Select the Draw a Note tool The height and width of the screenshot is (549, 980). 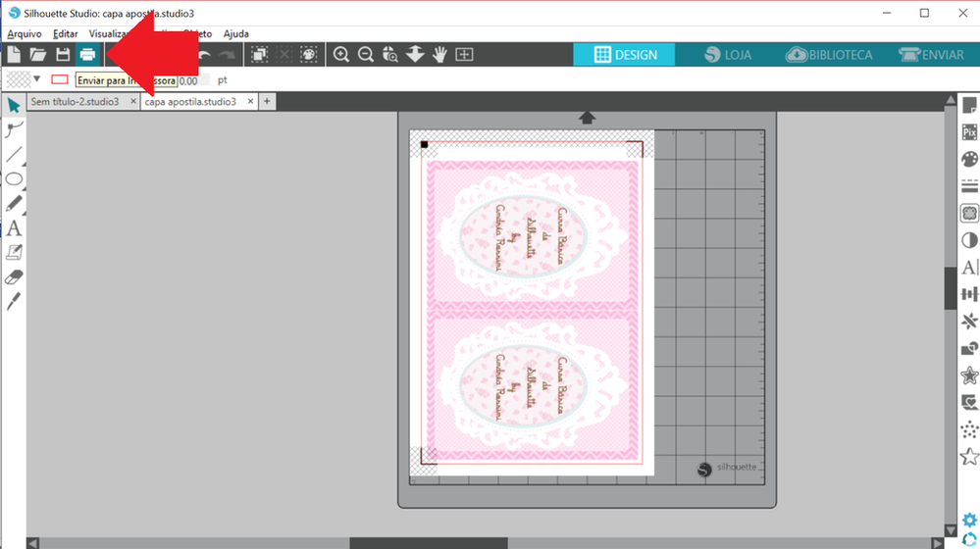14,252
